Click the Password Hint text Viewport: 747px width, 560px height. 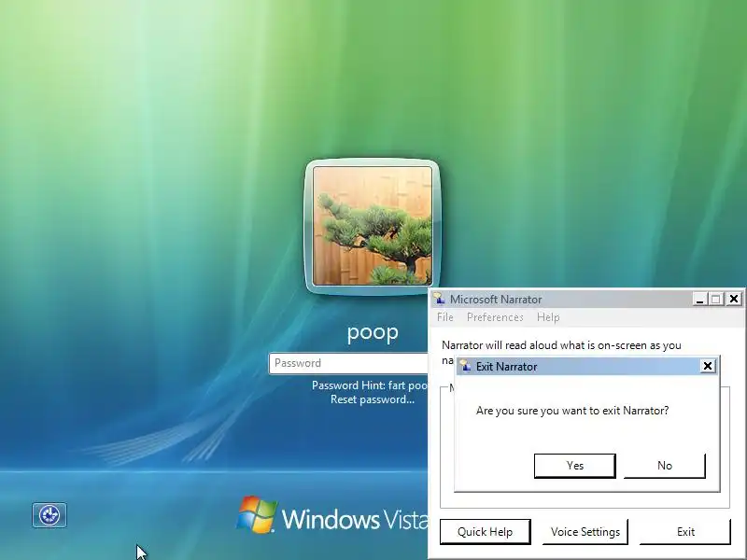click(370, 385)
